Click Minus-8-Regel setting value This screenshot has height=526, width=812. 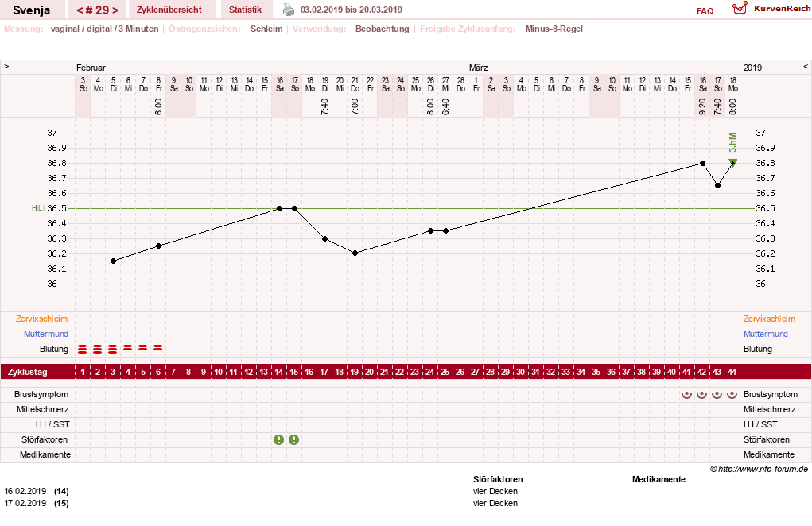(x=554, y=29)
